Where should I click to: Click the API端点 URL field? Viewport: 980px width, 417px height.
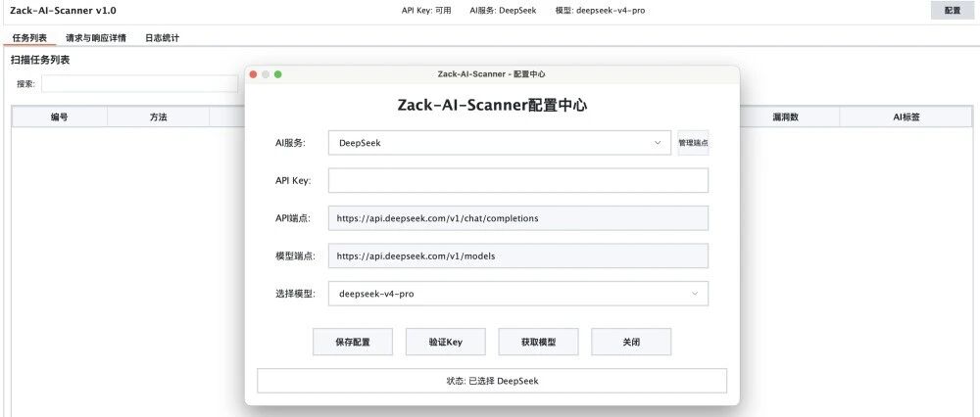tap(518, 218)
